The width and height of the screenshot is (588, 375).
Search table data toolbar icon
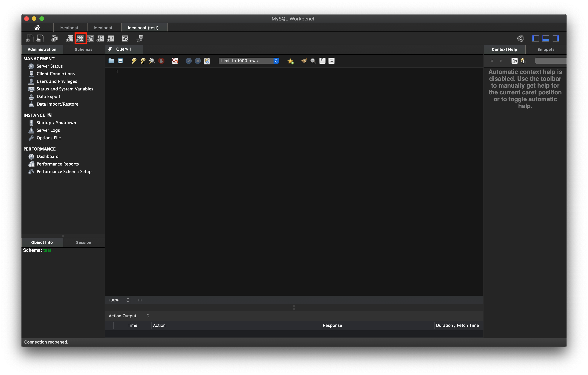click(x=125, y=38)
